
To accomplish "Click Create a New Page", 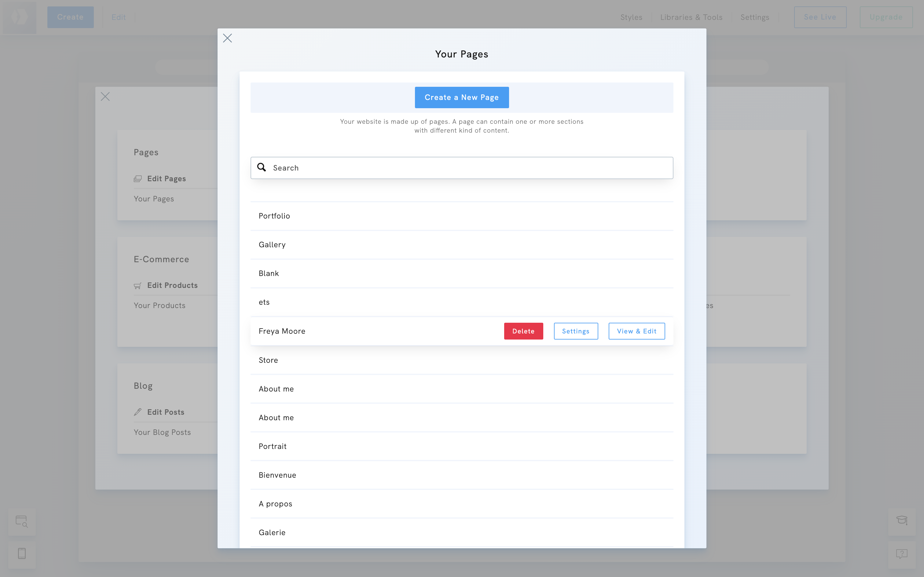I will click(x=461, y=97).
